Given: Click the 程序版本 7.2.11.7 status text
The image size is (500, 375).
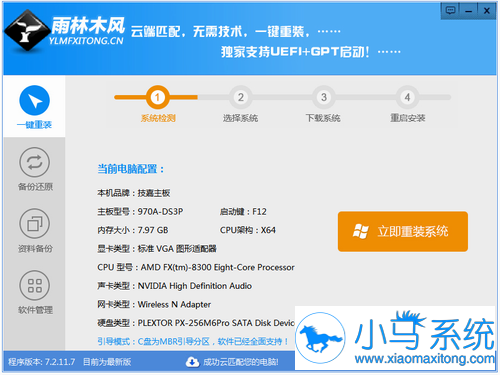Looking at the screenshot, I should (42, 362).
